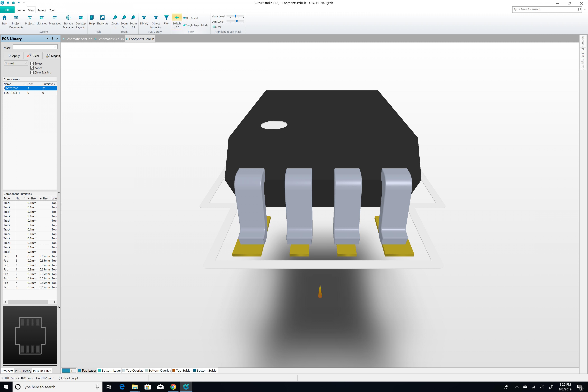Close the PCB Library panel

pos(57,39)
